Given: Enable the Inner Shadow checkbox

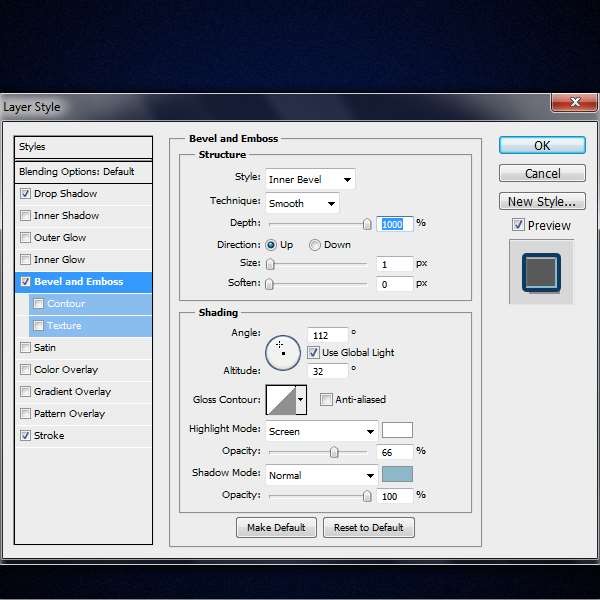Looking at the screenshot, I should [25, 216].
